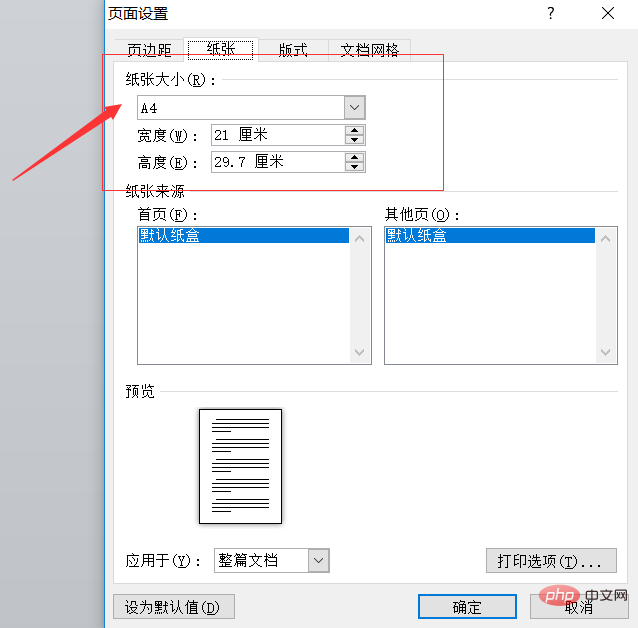Viewport: 638px width, 628px height.
Task: Click 首页 list scroll up arrow
Action: (359, 239)
